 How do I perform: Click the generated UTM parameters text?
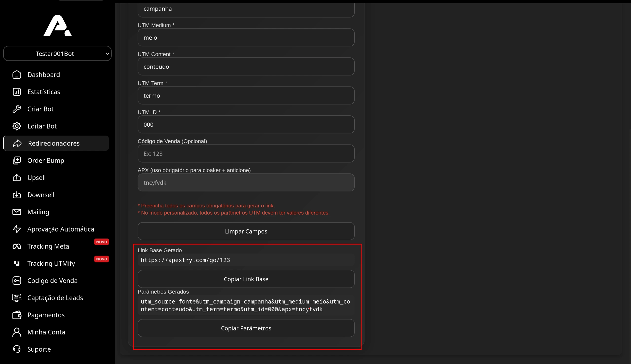[245, 305]
